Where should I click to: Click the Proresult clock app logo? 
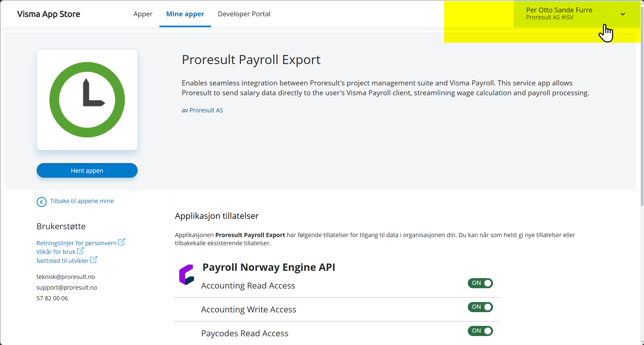87,100
